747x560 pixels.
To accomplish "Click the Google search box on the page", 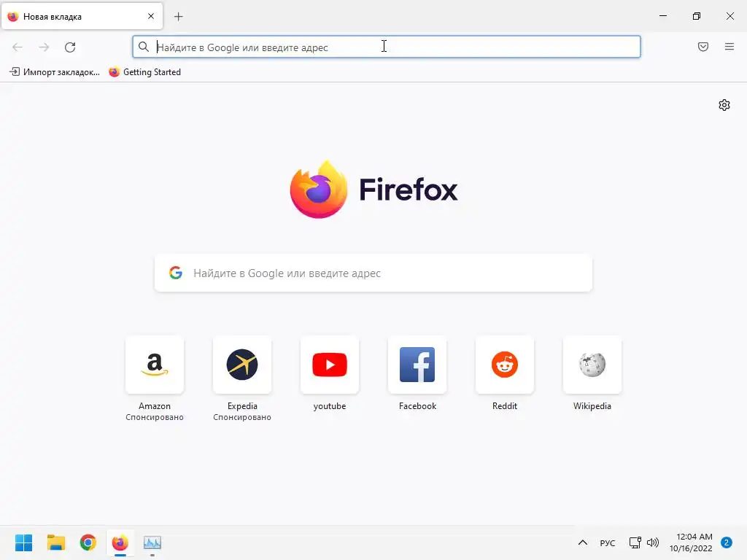I will tap(373, 273).
